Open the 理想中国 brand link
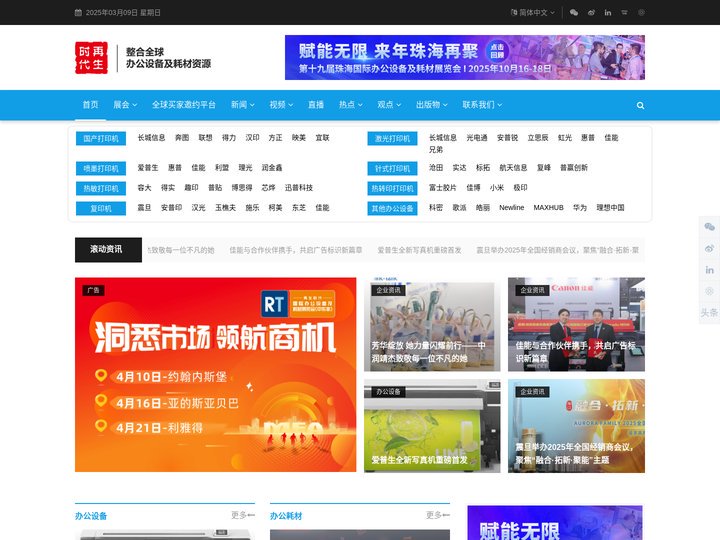720x540 pixels. [610, 208]
